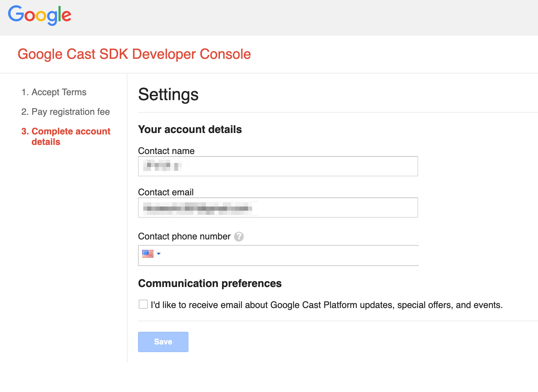Focus the Contact name field
Image resolution: width=538 pixels, height=392 pixels.
coord(278,166)
